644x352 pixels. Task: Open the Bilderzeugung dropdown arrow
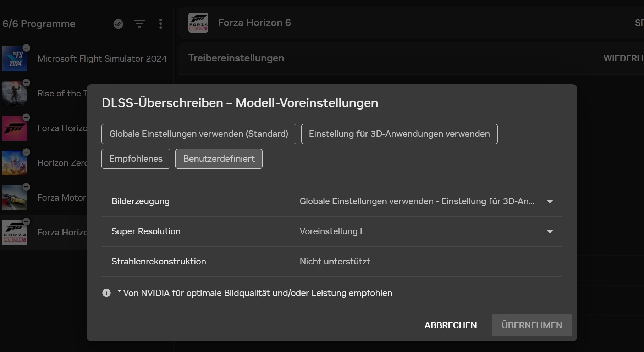coord(550,201)
